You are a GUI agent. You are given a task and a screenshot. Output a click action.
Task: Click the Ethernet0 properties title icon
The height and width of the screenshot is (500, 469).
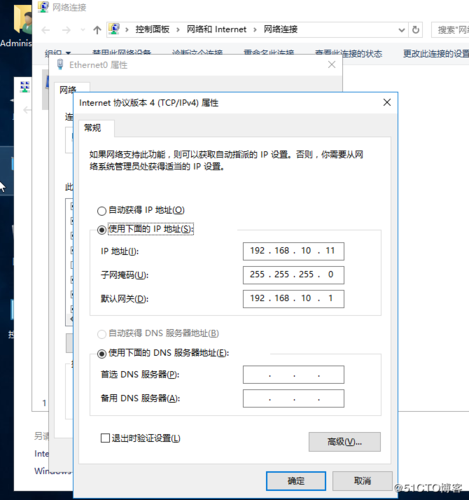[x=60, y=64]
